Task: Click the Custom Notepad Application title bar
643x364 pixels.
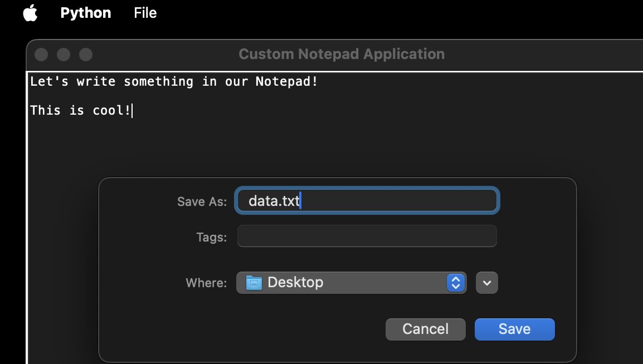Action: coord(341,55)
